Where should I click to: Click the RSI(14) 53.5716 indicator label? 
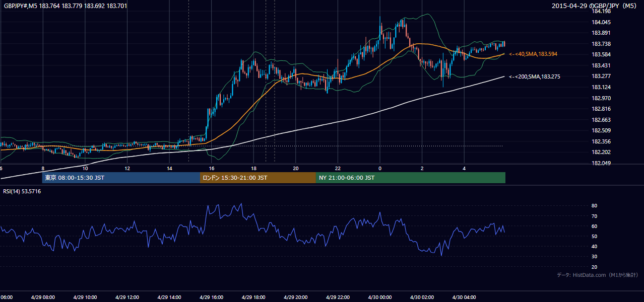(x=22, y=191)
